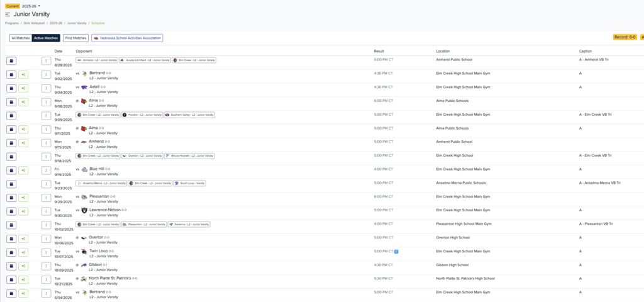Click green enter icon for Bertrand 9/02/2025

coord(23,74)
